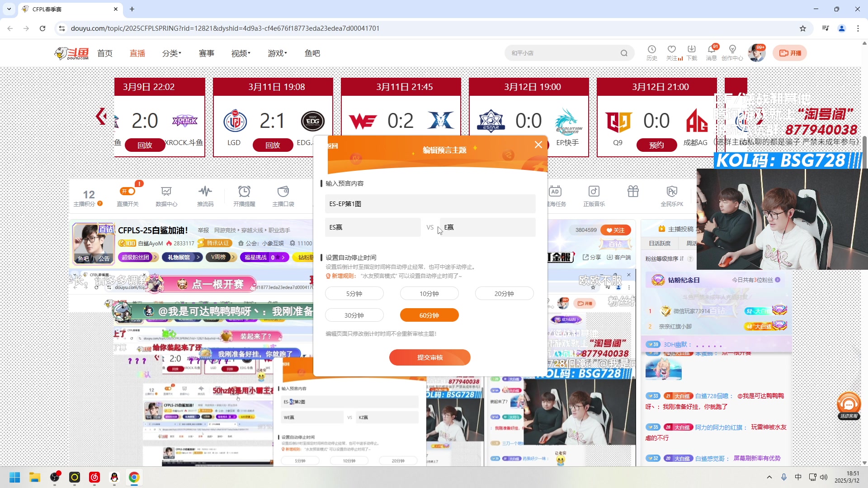Open the 数据中心 data center icon

point(166,192)
